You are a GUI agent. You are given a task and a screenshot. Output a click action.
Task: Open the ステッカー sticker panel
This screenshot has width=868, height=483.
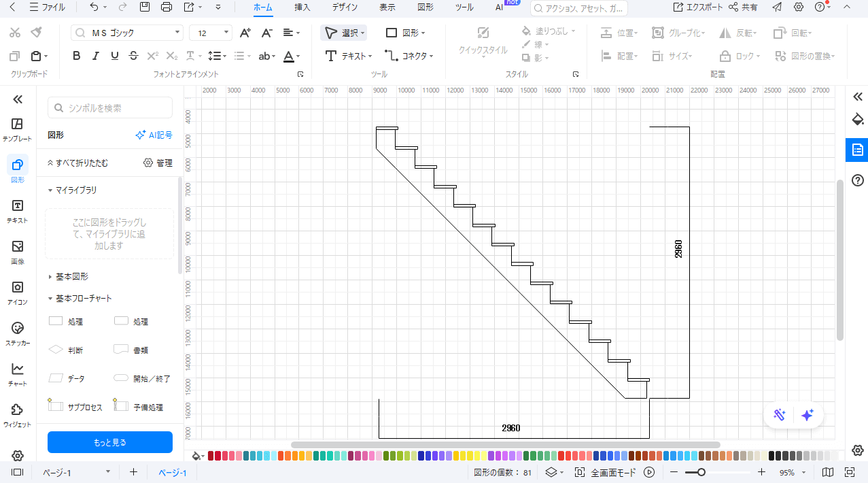[x=17, y=333]
